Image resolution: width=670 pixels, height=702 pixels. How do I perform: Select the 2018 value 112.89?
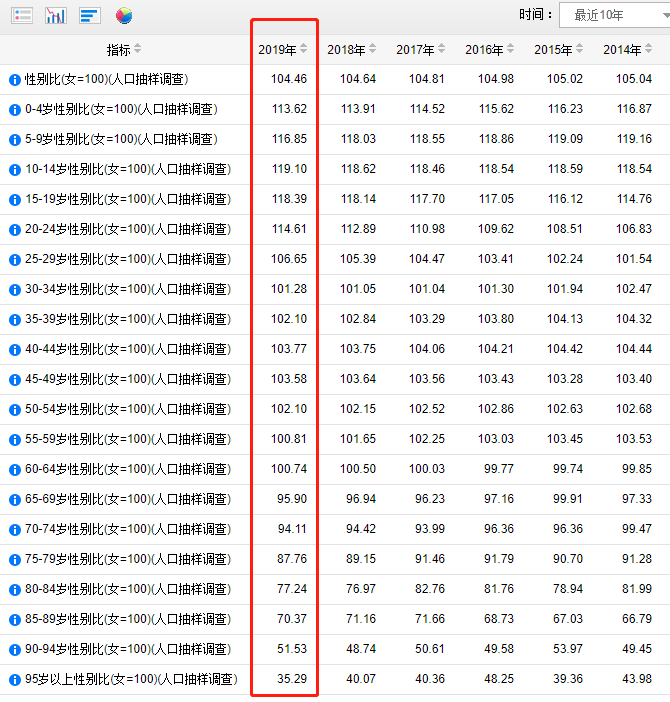[x=358, y=229]
